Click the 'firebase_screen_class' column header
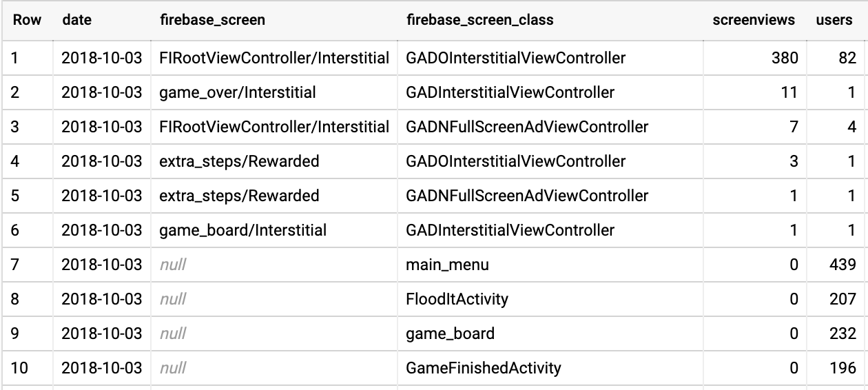 point(479,20)
